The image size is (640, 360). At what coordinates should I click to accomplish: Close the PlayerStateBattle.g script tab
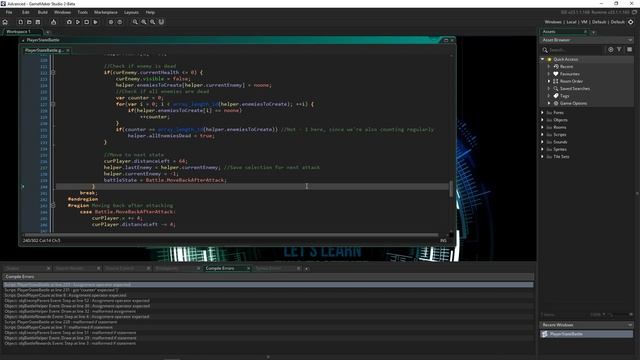tap(68, 50)
